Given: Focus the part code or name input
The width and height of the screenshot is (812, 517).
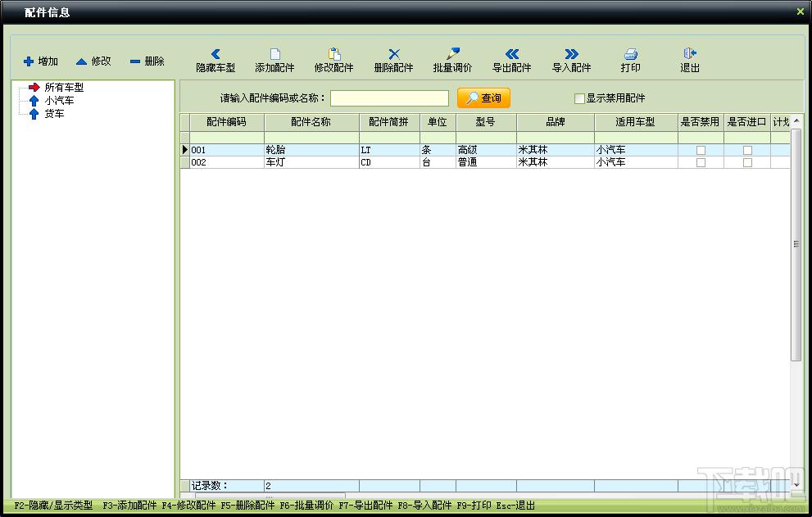Looking at the screenshot, I should pos(389,98).
